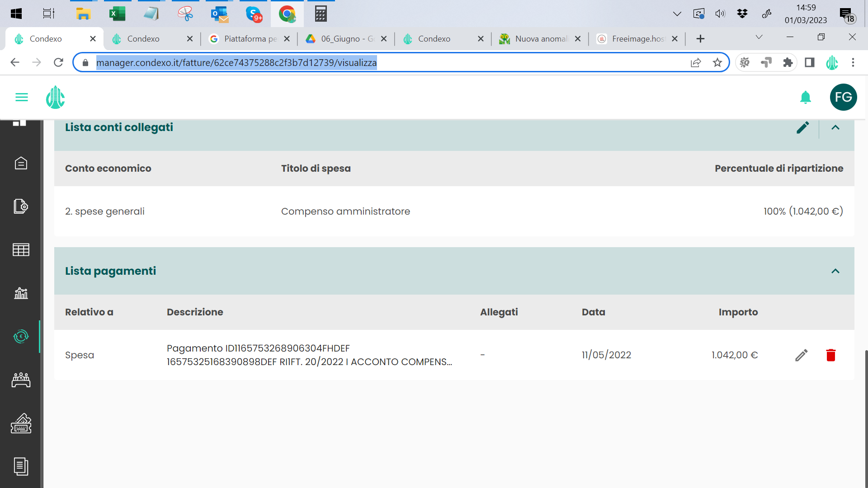Image resolution: width=868 pixels, height=488 pixels.
Task: Click the 'Percentuale di ripartizione' header
Action: click(779, 169)
